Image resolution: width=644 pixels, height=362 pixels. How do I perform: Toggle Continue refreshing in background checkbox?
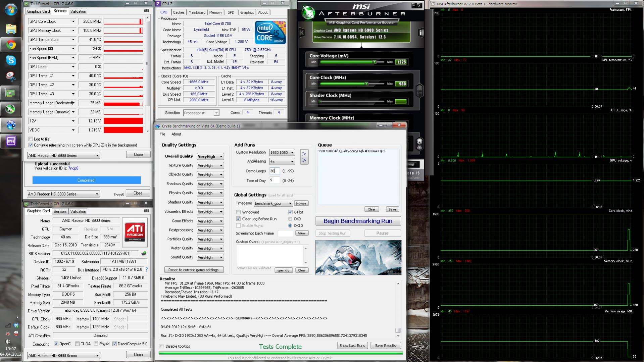point(31,145)
